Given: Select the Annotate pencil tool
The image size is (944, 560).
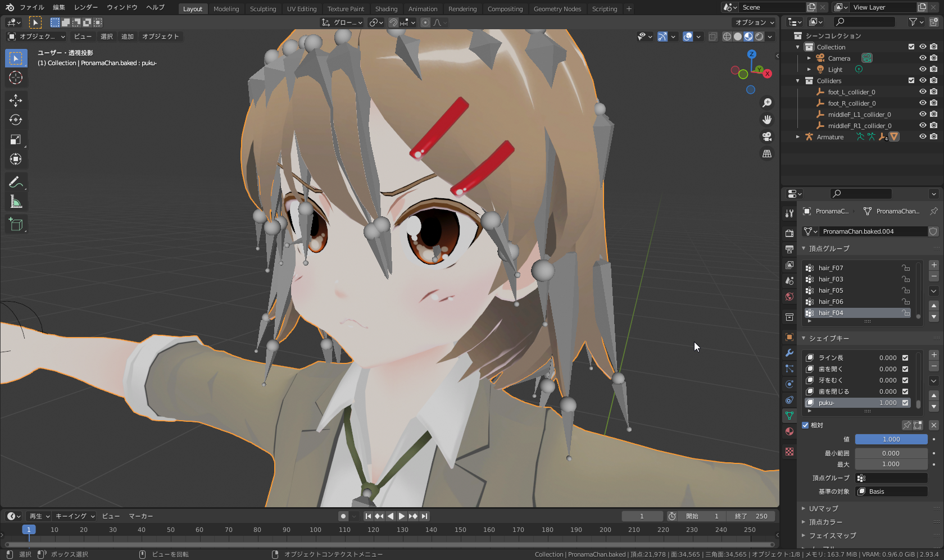Looking at the screenshot, I should [16, 182].
